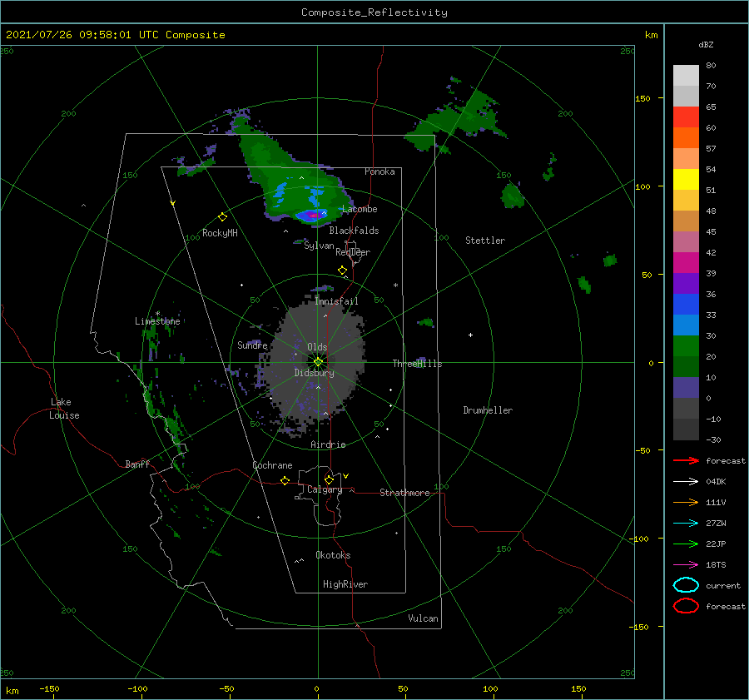Click the Blackfalds label
The width and height of the screenshot is (749, 700).
(354, 231)
